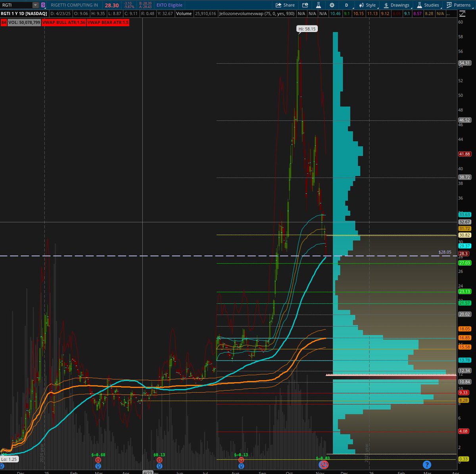The image size is (476, 474).
Task: Click the cyan 33.63 price axis label
Action: click(x=464, y=215)
